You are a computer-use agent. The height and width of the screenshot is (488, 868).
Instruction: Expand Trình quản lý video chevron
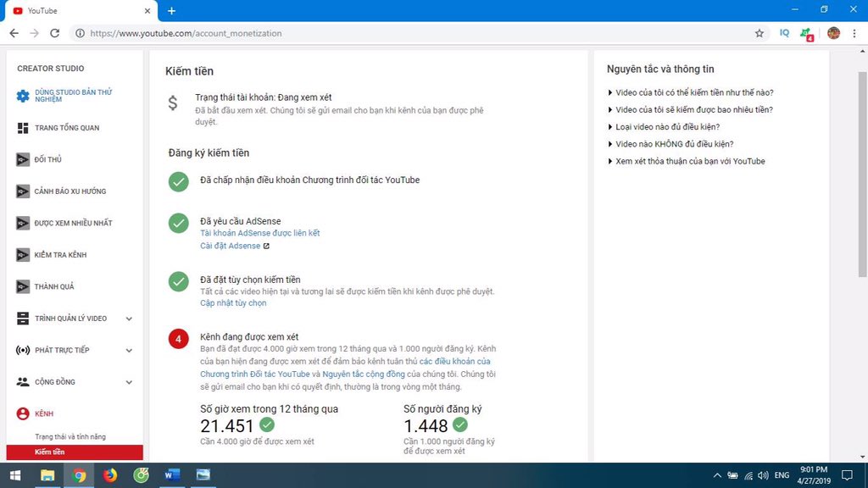(129, 319)
